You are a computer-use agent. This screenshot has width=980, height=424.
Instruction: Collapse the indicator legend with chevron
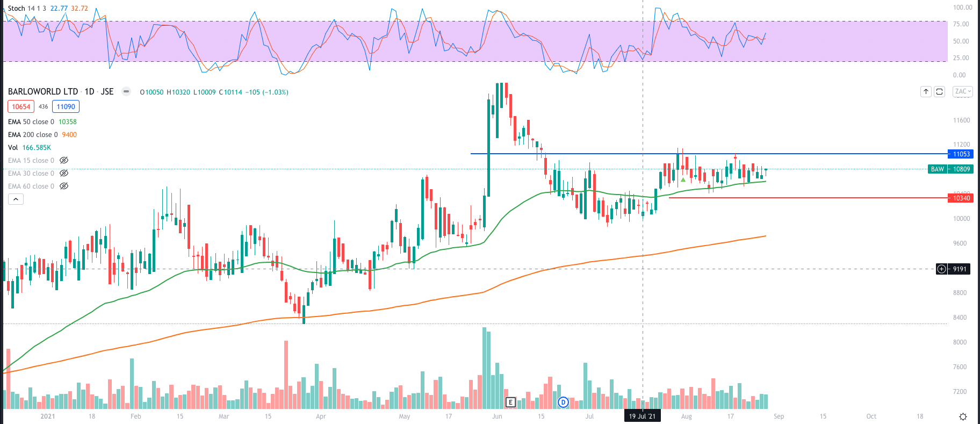(16, 199)
